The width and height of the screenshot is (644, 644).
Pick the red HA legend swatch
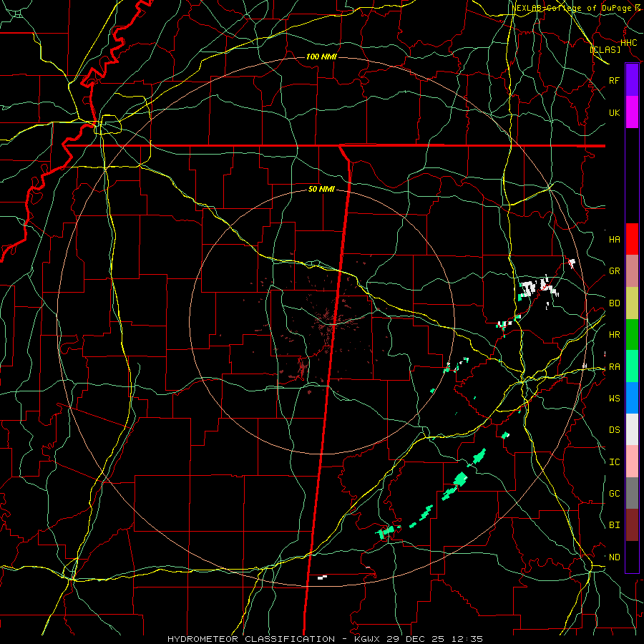tap(632, 239)
